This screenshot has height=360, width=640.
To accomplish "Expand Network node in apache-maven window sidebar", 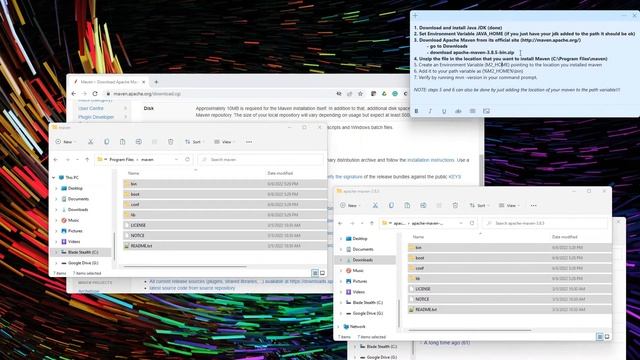I will [338, 327].
